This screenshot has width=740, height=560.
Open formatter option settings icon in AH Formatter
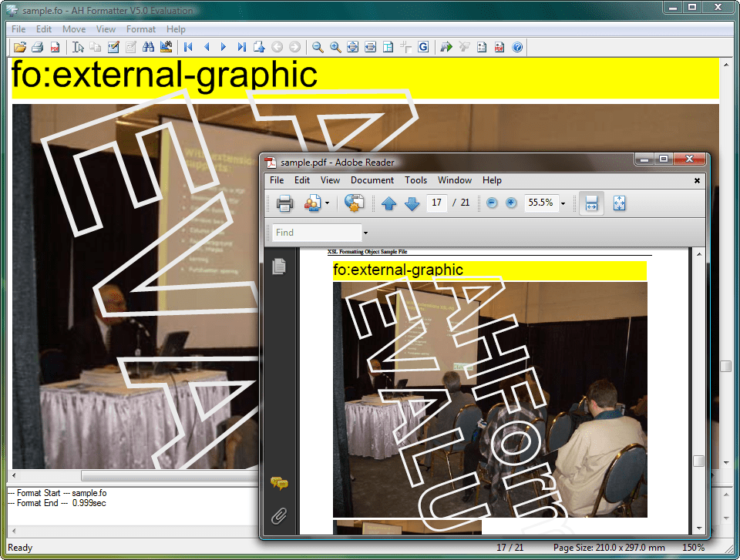pos(481,47)
